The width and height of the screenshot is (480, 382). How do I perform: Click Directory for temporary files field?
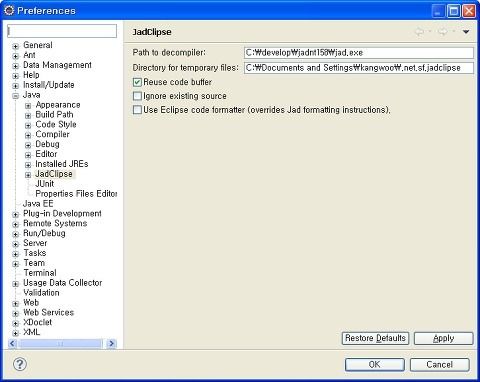coord(359,68)
